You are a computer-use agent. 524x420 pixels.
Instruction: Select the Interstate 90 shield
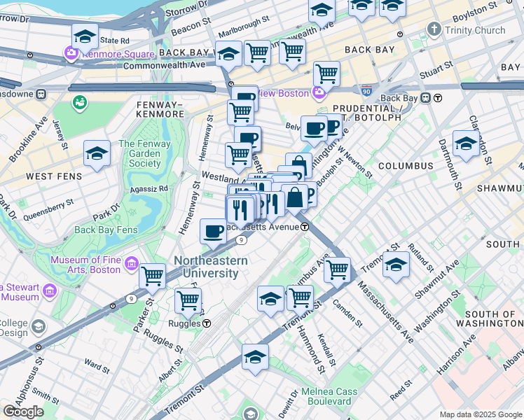pos(366,91)
